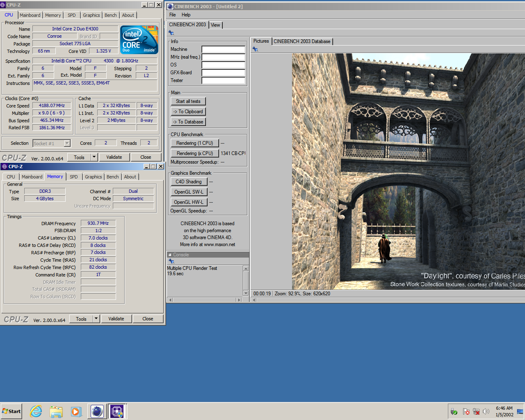This screenshot has height=420, width=525.
Task: Click the Show Desktop icon beside the clock
Action: 520,411
